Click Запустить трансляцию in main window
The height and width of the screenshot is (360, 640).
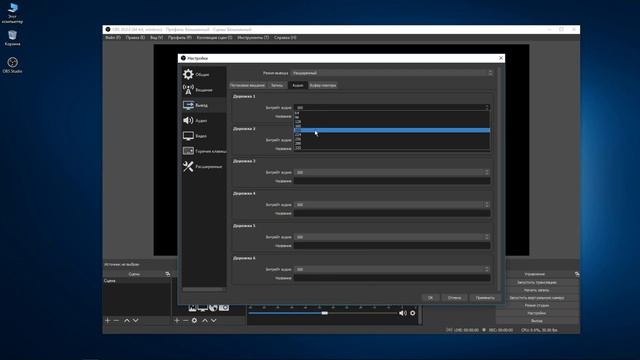536,282
